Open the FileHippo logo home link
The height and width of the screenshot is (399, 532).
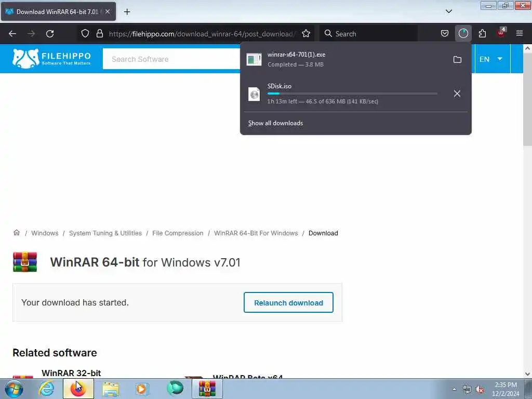(51, 58)
